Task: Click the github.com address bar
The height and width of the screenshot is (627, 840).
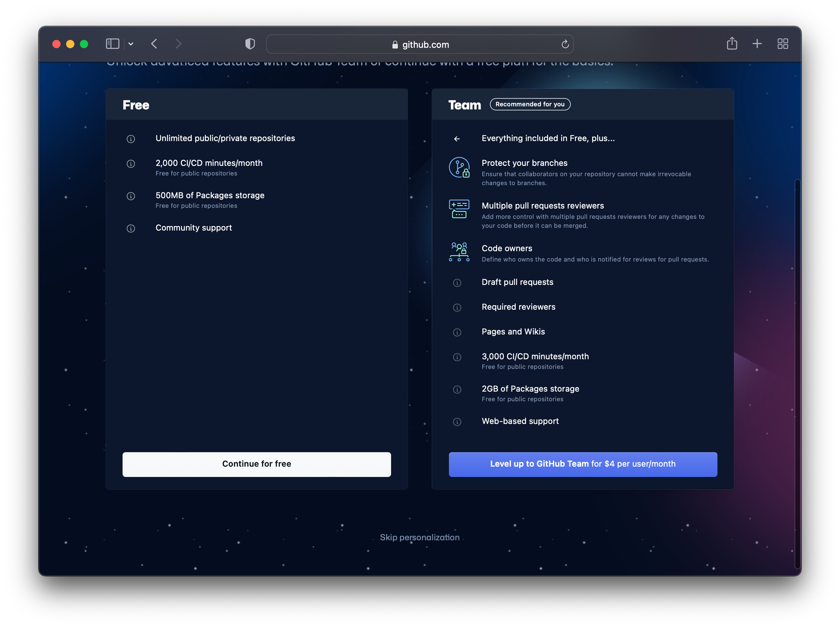Action: coord(419,44)
